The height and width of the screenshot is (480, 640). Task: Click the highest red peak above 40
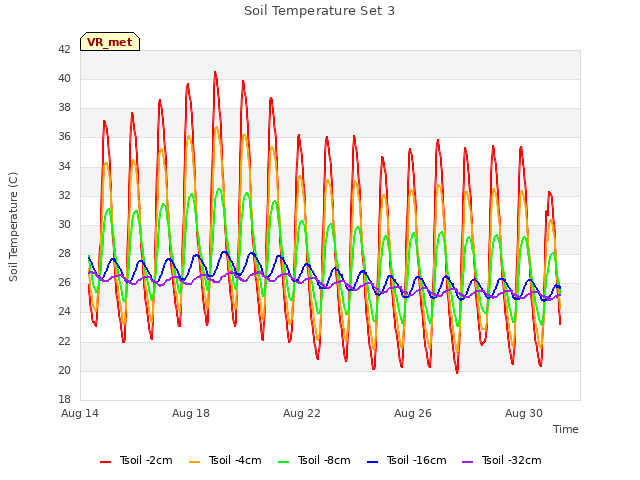[215, 73]
